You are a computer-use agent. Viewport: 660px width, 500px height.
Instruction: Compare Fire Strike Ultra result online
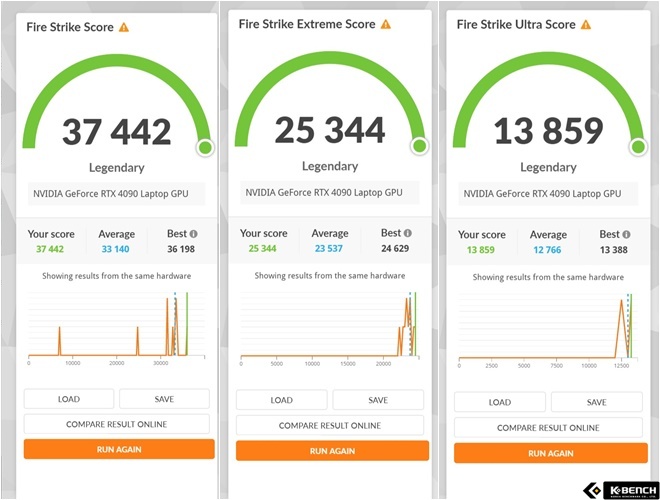pyautogui.click(x=548, y=428)
